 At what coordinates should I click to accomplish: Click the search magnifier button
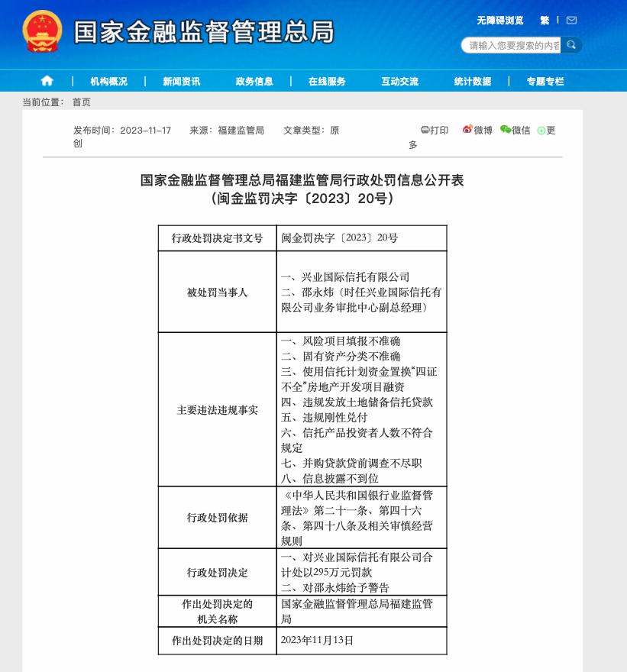click(x=570, y=45)
